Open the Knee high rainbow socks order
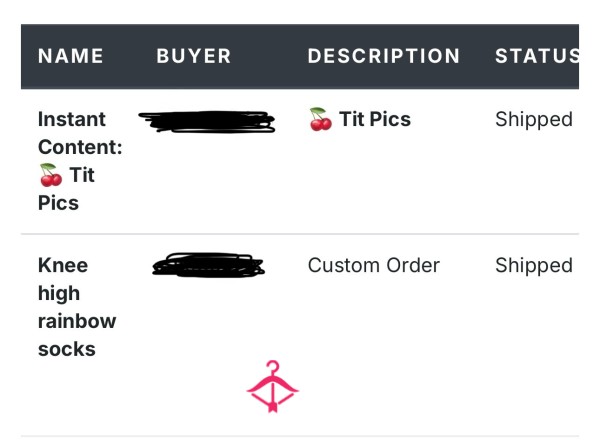The image size is (600, 441). (77, 307)
